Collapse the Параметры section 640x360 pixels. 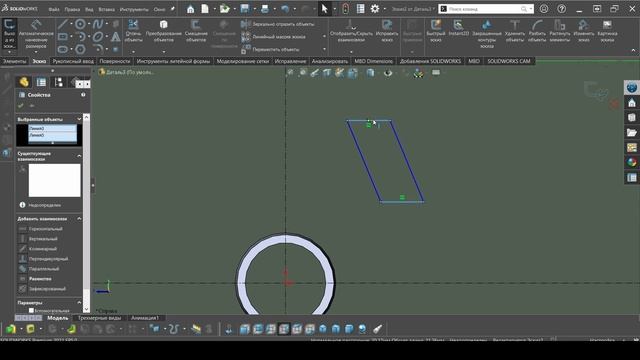pyautogui.click(x=79, y=303)
